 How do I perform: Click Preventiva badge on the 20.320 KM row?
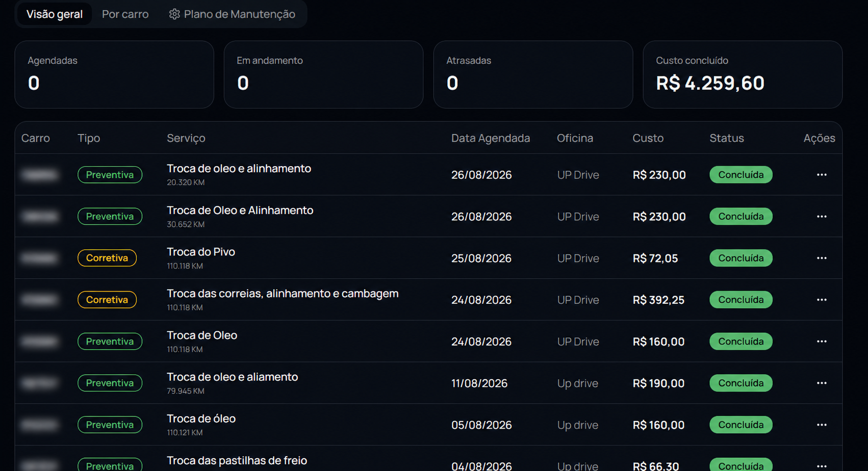[110, 175]
